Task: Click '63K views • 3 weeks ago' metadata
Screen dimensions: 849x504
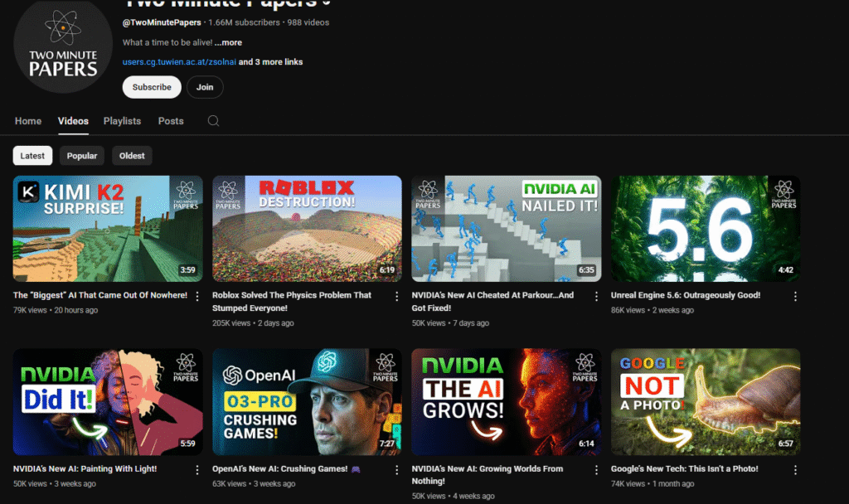Action: point(254,484)
